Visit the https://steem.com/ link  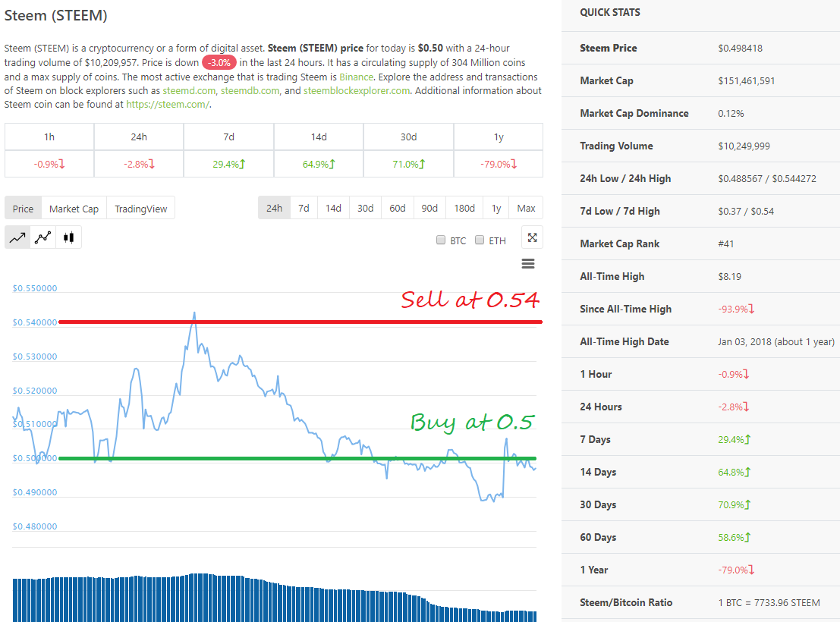pos(168,105)
